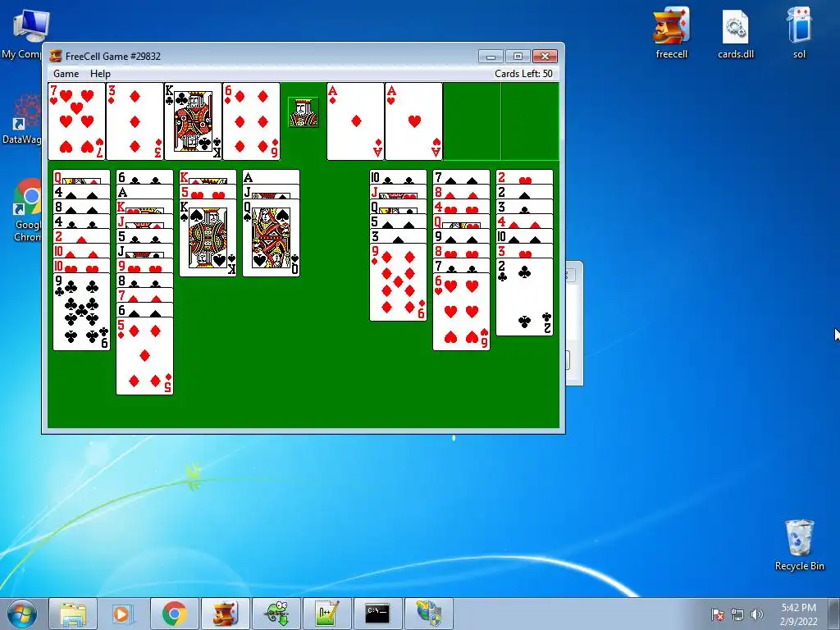Click the Queen of hearts card
Screen dimensions: 840x630
click(x=461, y=221)
